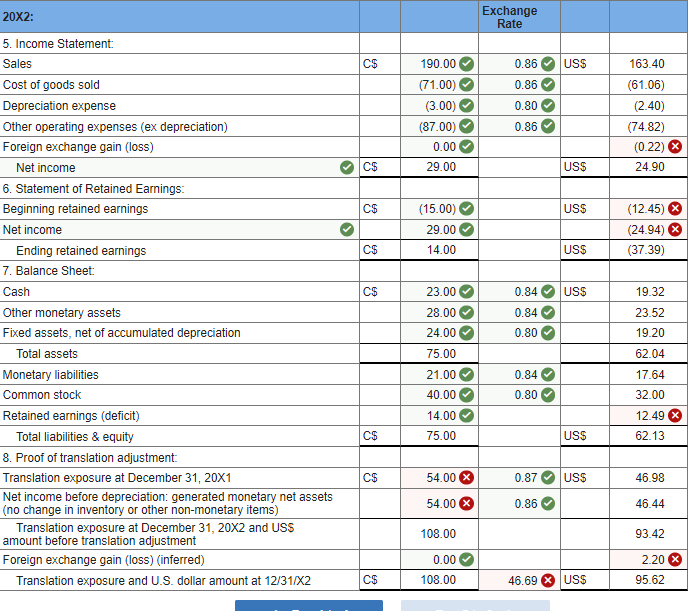Image resolution: width=697 pixels, height=611 pixels.
Task: Click the 'Total liabilities & equity' label
Action: point(75,437)
